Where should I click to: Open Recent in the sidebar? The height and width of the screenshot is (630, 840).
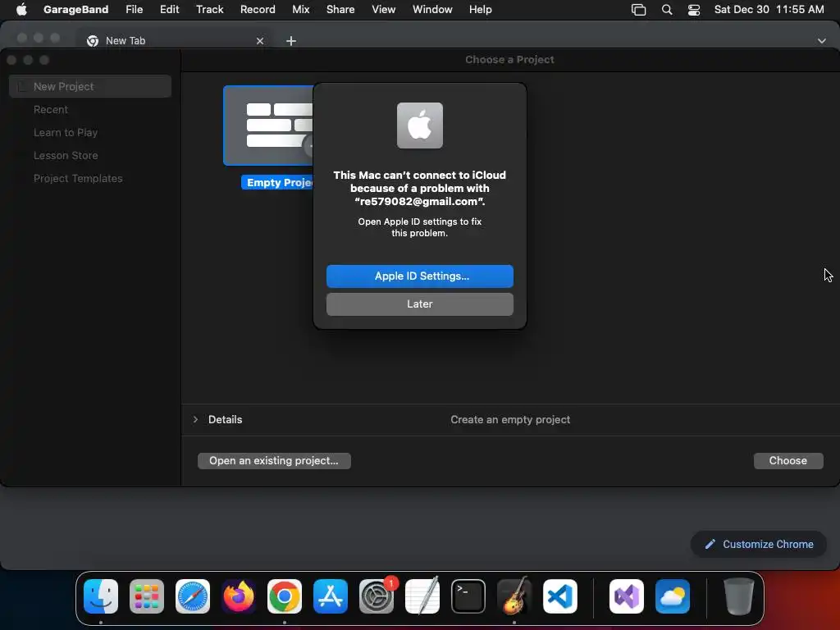[50, 109]
